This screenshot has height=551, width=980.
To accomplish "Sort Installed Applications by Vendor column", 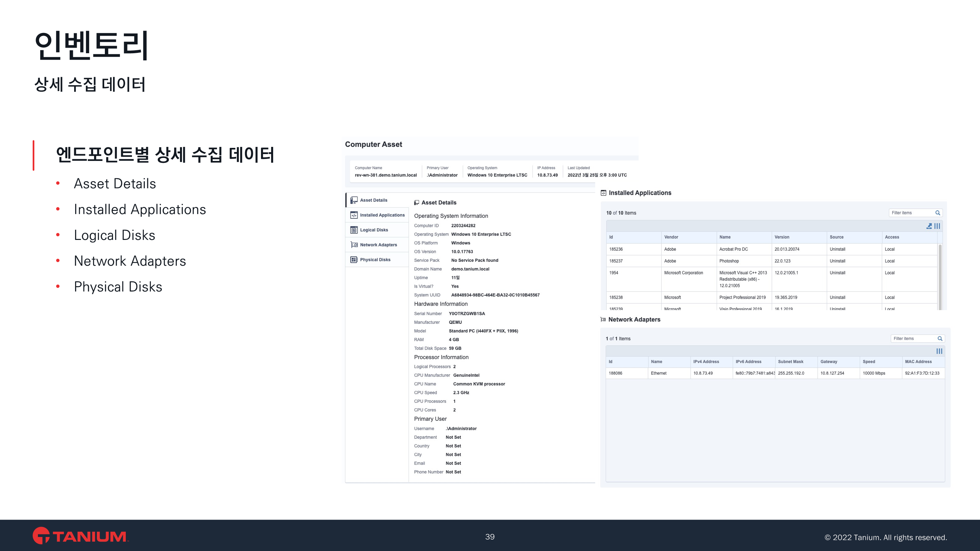I will click(671, 237).
